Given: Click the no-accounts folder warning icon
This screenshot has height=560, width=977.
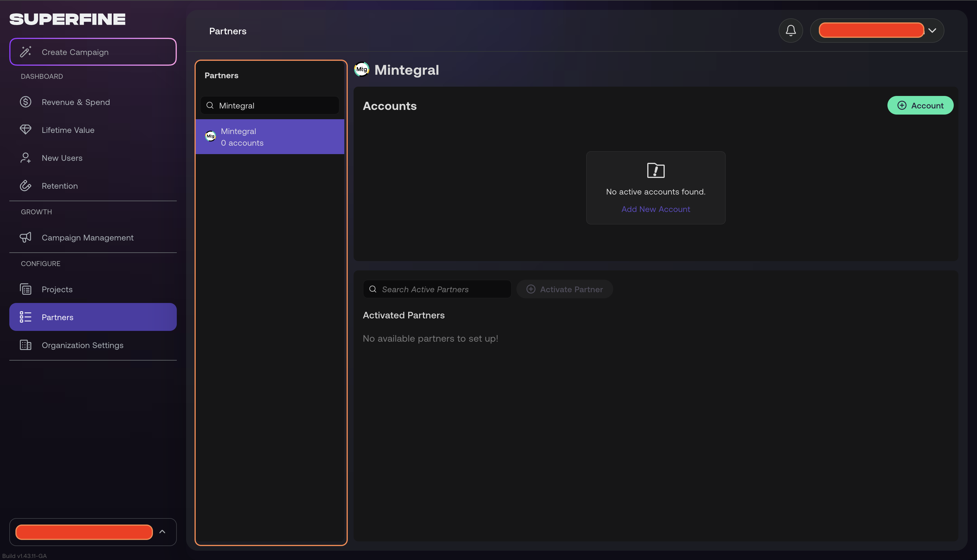Looking at the screenshot, I should click(x=656, y=170).
